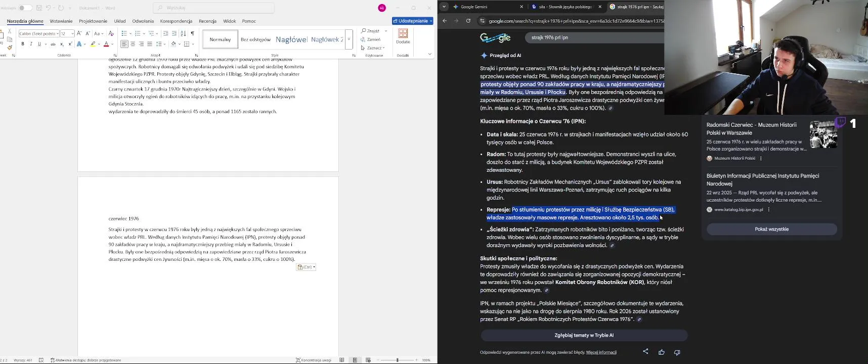Reload the Chrome page
The width and height of the screenshot is (868, 364).
[468, 21]
